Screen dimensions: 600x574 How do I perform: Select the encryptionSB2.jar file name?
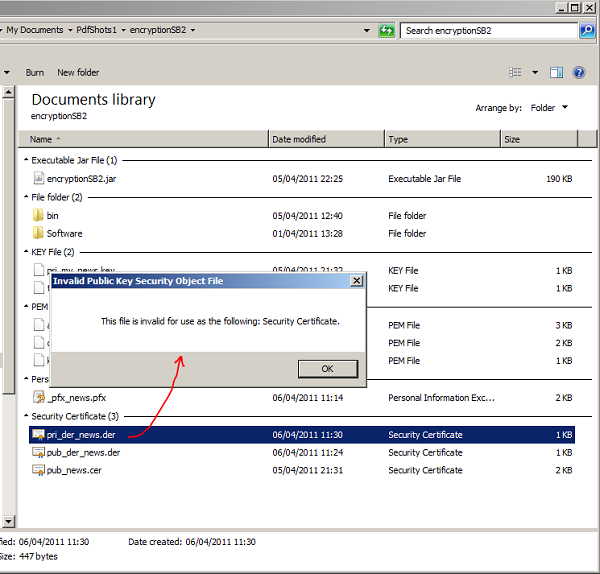coord(82,179)
